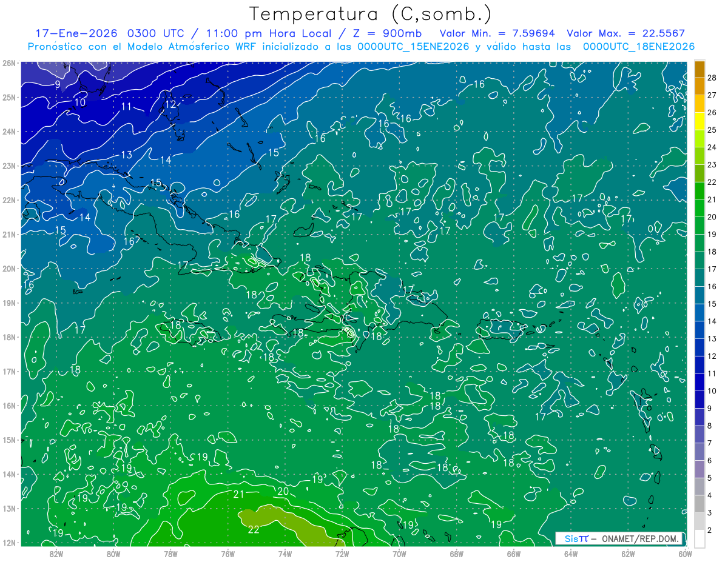Click the "22" contour label on the map
The width and height of the screenshot is (728, 562).
pos(254,529)
